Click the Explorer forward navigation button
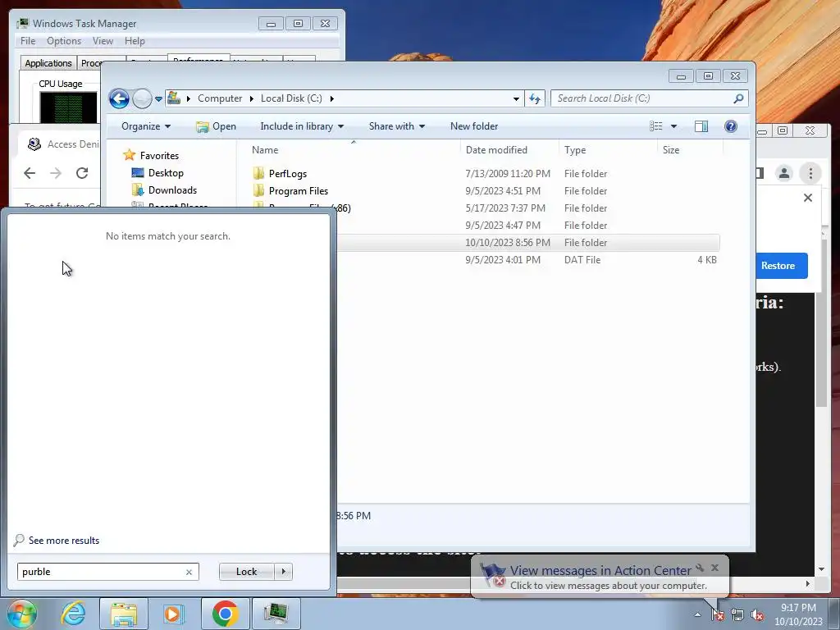 point(142,98)
